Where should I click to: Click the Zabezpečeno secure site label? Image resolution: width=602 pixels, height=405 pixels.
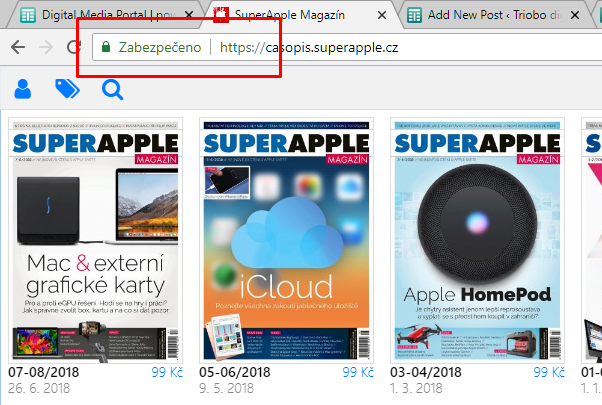[160, 48]
